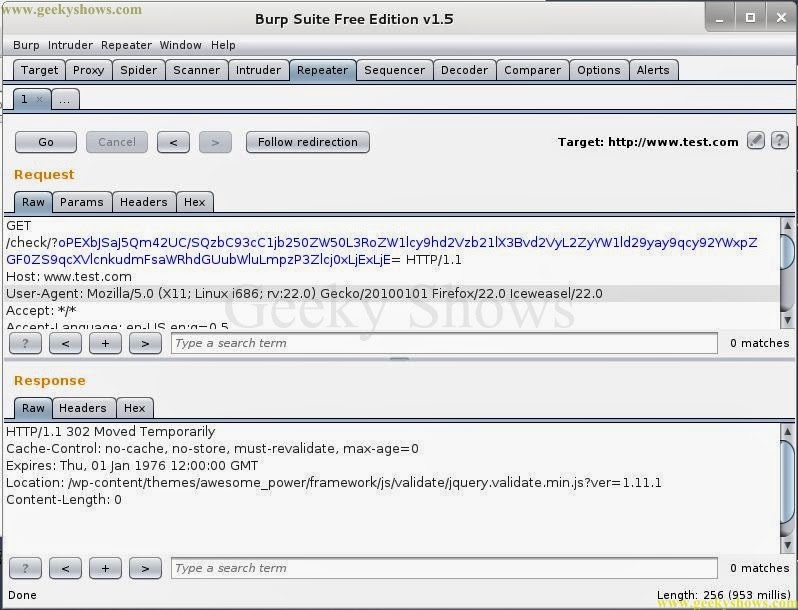
Task: Open the Burp menu
Action: tap(26, 45)
